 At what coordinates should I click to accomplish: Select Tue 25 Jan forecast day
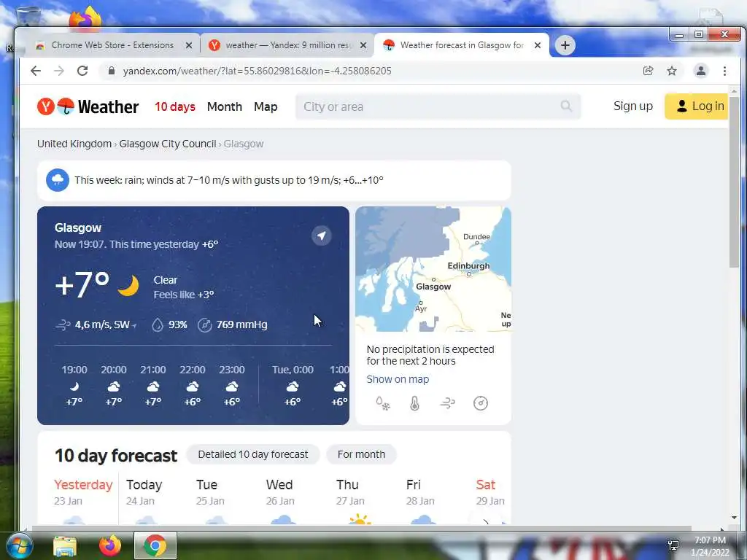coord(210,500)
